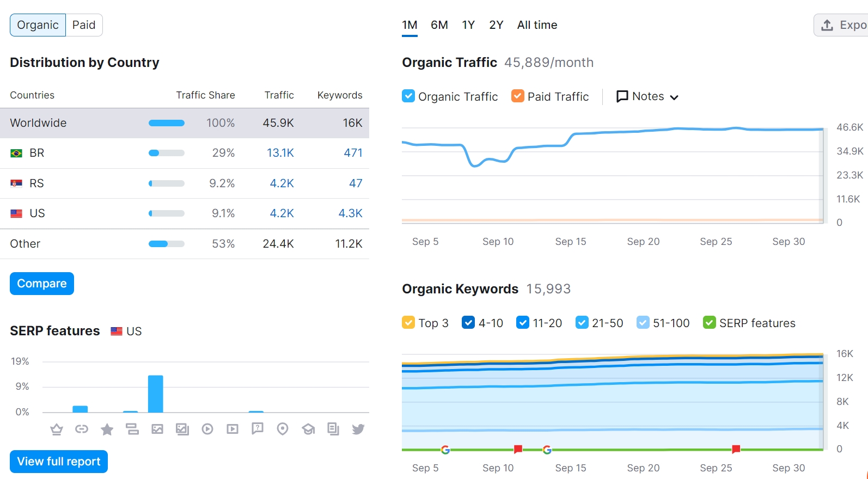
Task: Open BR traffic 13.1K link
Action: (280, 153)
